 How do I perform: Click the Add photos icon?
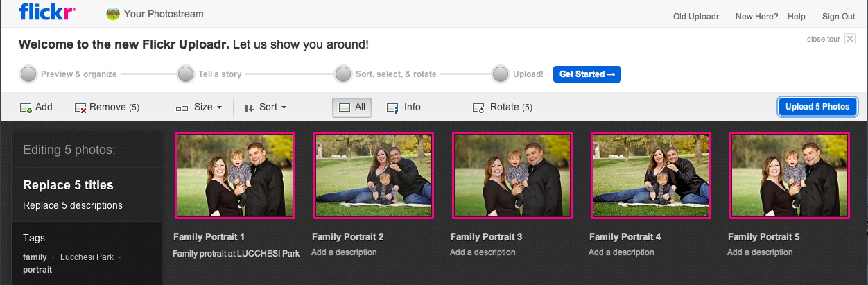point(26,107)
